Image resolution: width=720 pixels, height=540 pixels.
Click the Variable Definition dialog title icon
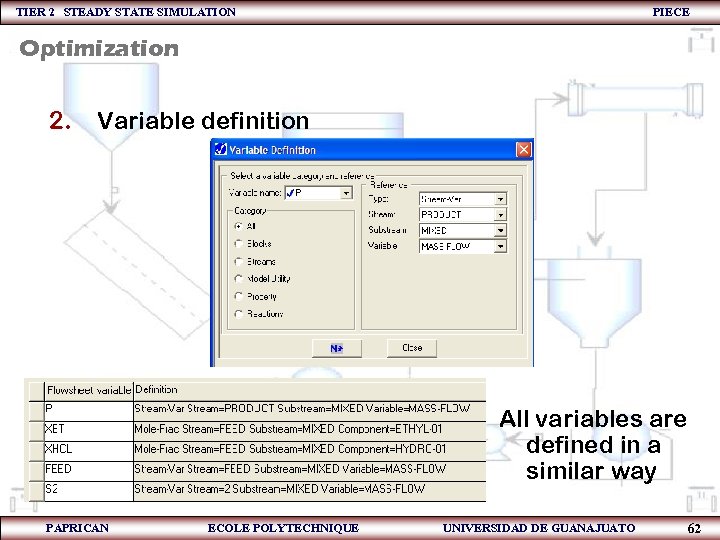221,149
